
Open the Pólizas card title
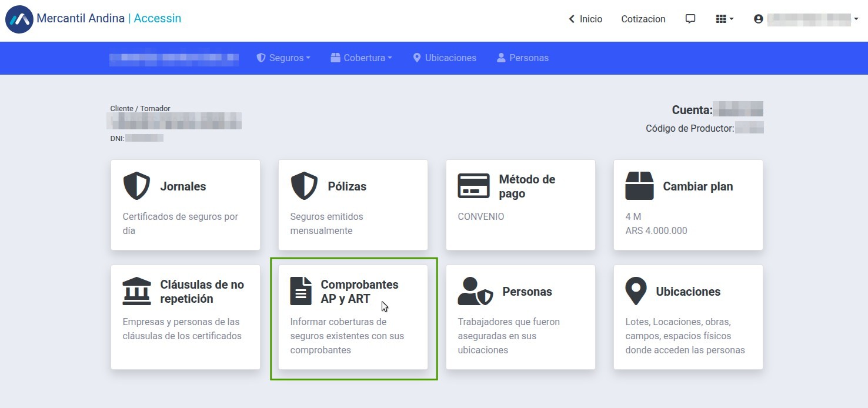[x=347, y=186]
